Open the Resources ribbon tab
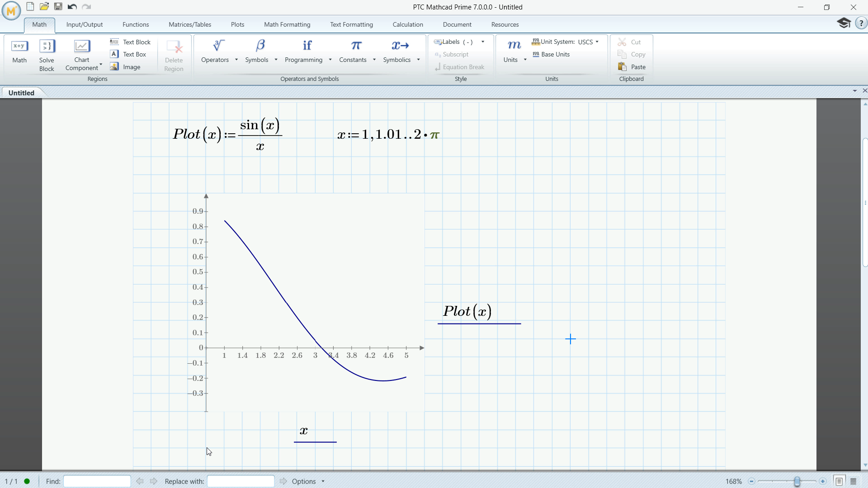 505,24
